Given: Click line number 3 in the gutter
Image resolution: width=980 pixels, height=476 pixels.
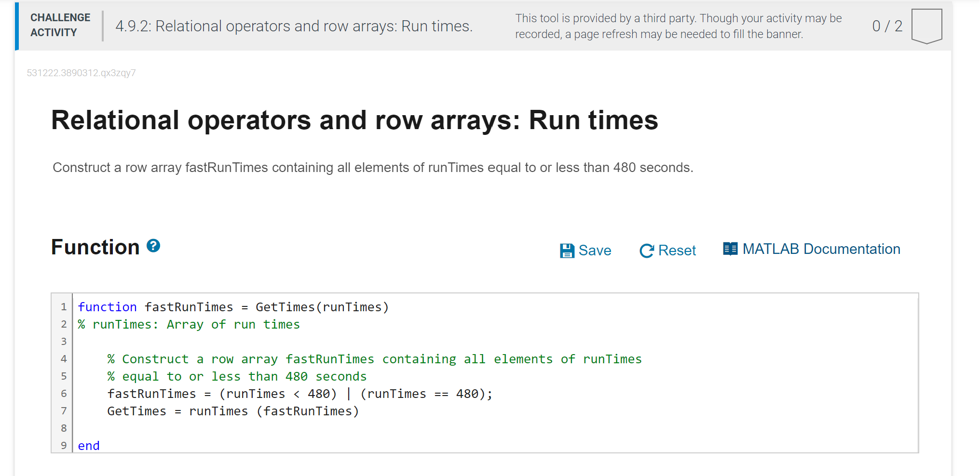Looking at the screenshot, I should (64, 342).
